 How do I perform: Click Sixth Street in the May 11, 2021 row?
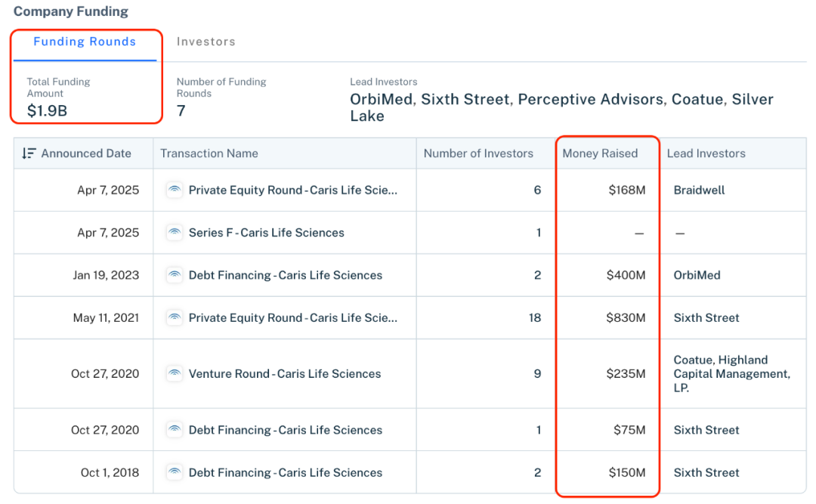pyautogui.click(x=706, y=318)
